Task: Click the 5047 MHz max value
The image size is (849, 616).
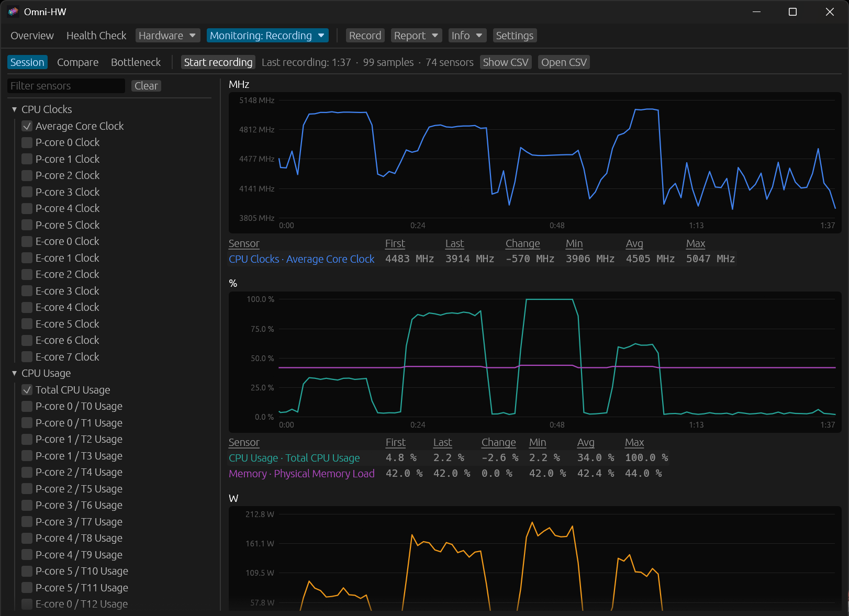Action: click(x=710, y=259)
